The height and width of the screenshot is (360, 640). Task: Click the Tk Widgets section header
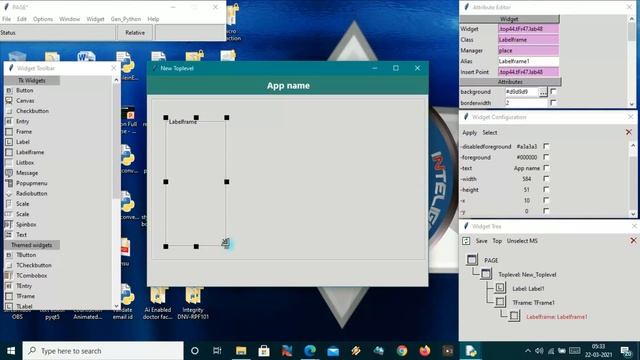(x=32, y=80)
